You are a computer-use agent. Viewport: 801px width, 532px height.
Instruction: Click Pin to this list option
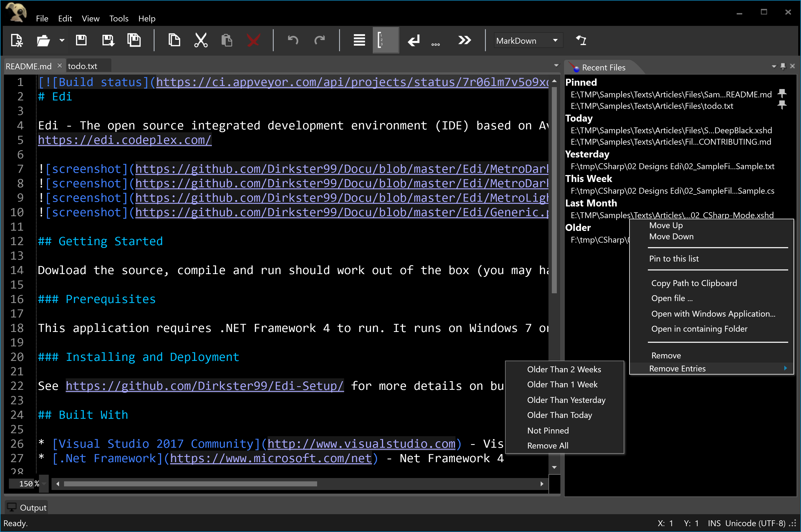674,258
